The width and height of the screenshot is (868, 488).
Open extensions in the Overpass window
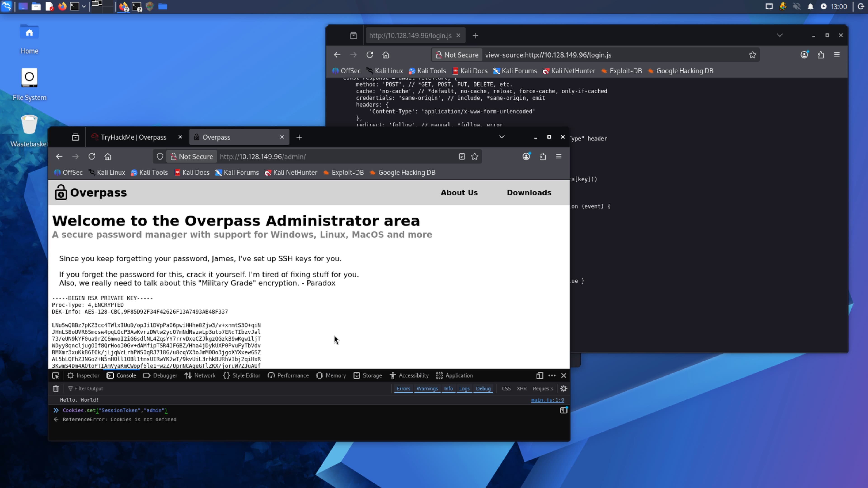coord(542,157)
